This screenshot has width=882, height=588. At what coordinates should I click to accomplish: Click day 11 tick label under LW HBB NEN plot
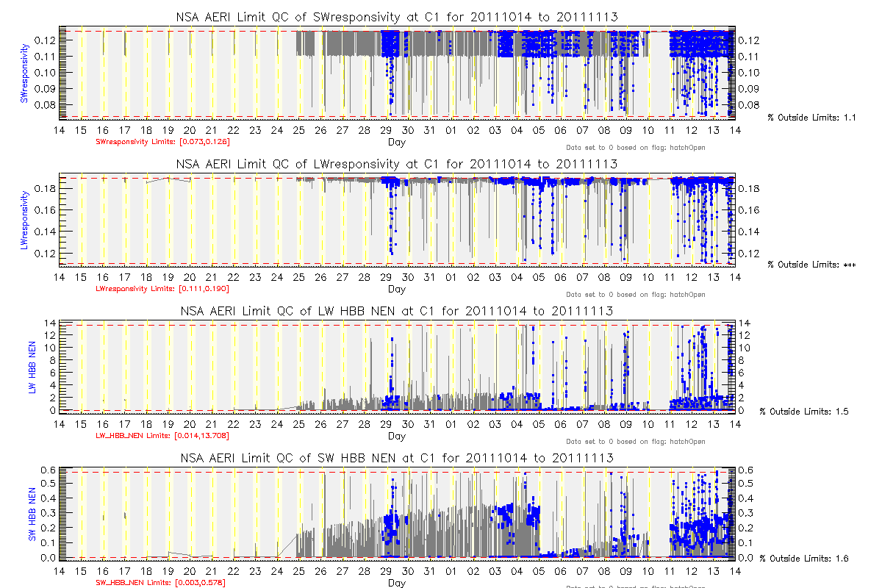point(670,424)
